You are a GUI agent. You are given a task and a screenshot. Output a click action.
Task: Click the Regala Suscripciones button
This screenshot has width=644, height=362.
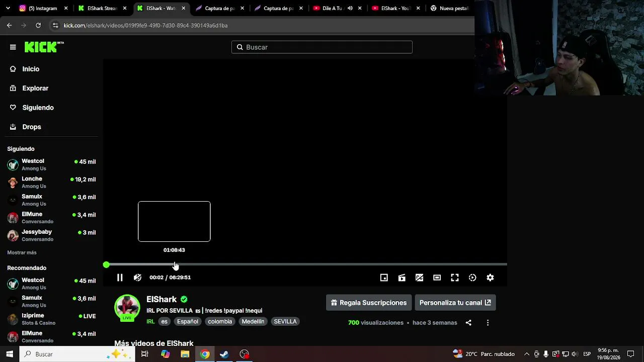tap(369, 303)
